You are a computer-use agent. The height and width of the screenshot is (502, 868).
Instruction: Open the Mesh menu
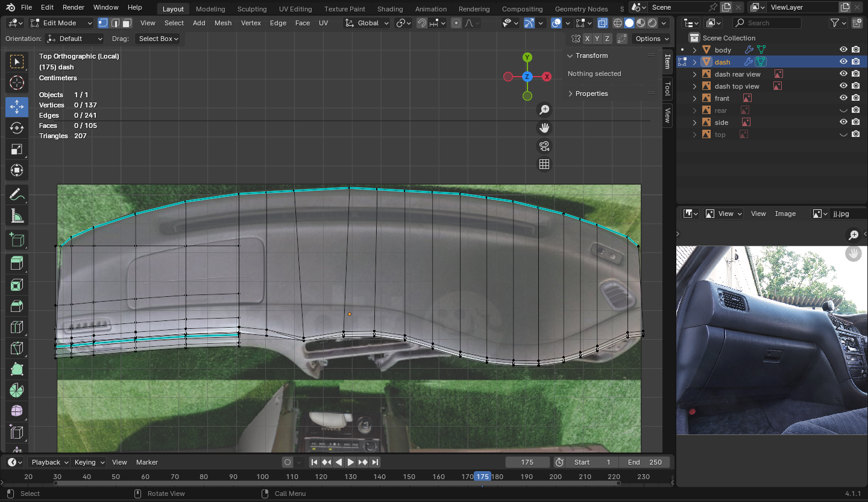click(x=222, y=23)
